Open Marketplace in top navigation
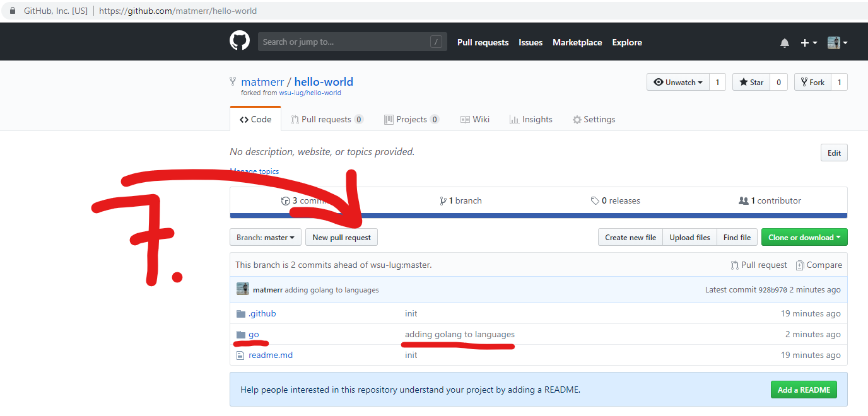 [x=577, y=42]
